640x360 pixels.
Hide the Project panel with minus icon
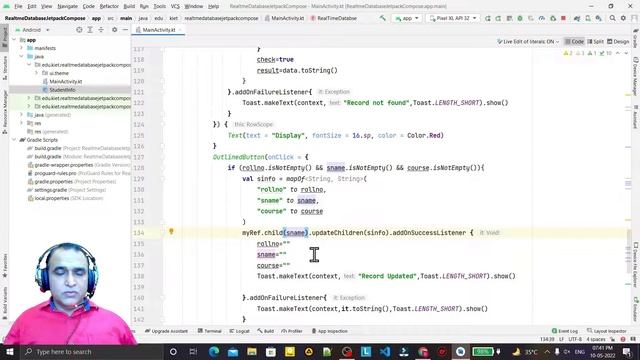125,30
